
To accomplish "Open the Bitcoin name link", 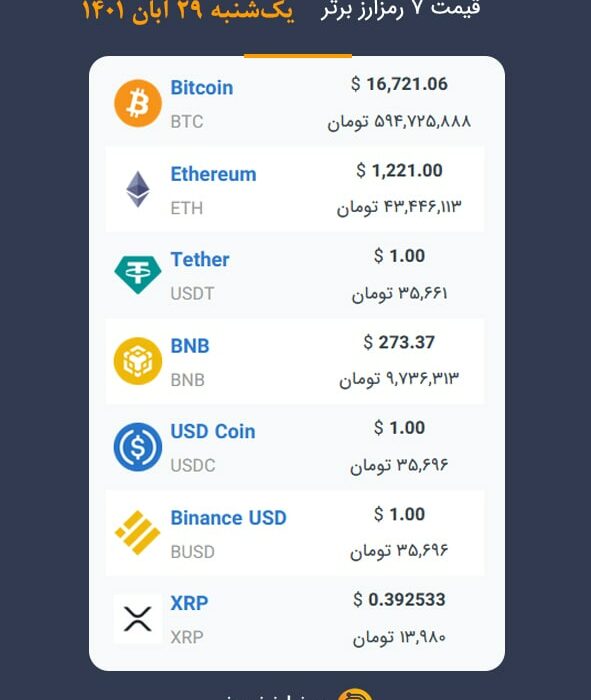I will 202,88.
